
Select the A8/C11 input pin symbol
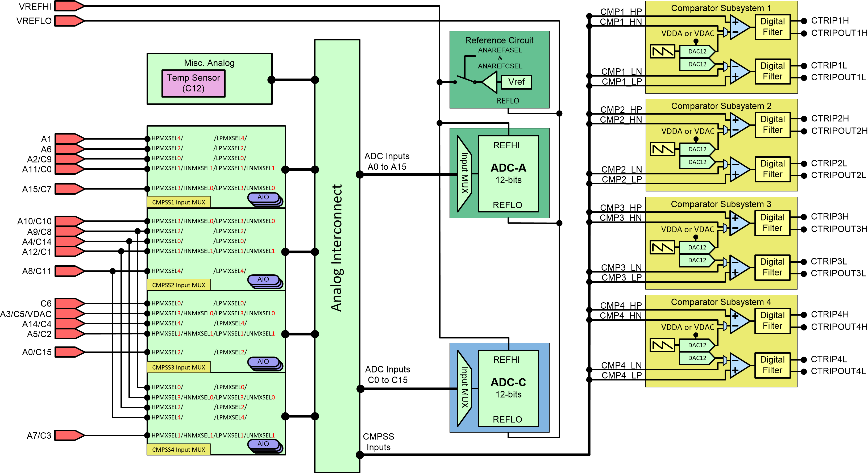69,271
